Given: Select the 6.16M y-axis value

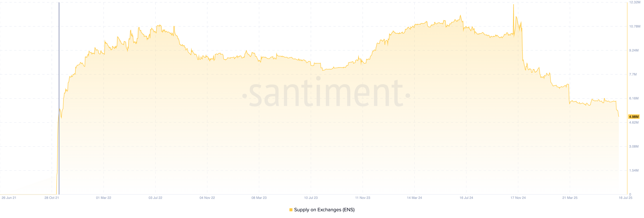Looking at the screenshot, I should (634, 98).
